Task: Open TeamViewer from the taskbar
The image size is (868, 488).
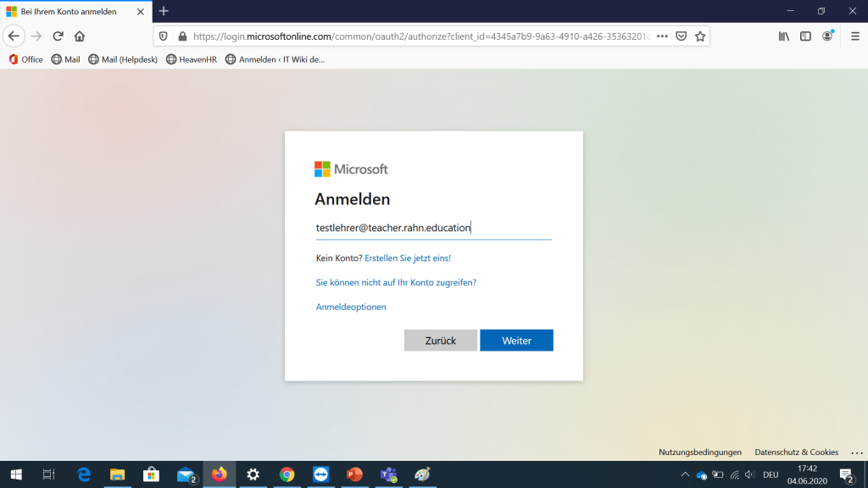Action: pyautogui.click(x=320, y=474)
